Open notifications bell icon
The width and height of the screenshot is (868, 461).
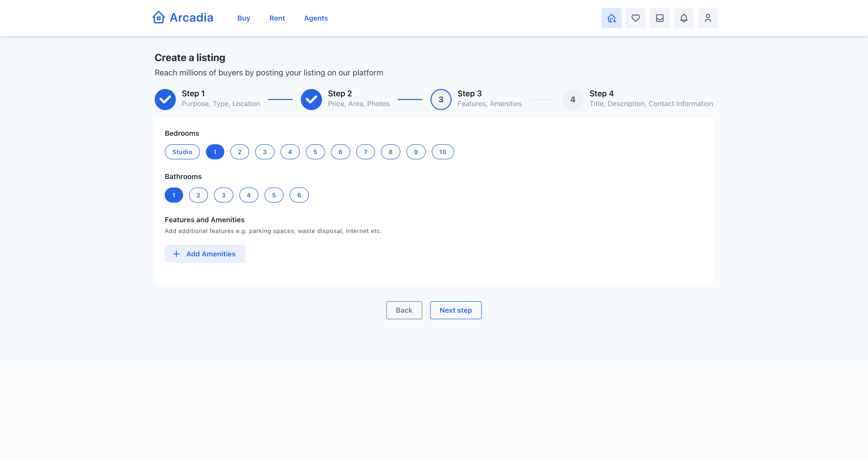click(684, 18)
